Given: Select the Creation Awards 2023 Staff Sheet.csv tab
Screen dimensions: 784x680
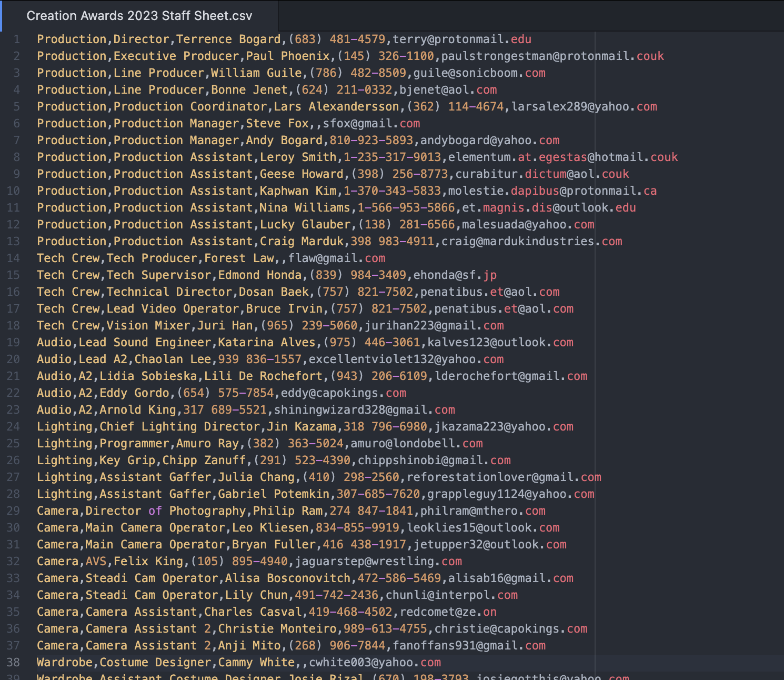Looking at the screenshot, I should (x=139, y=16).
